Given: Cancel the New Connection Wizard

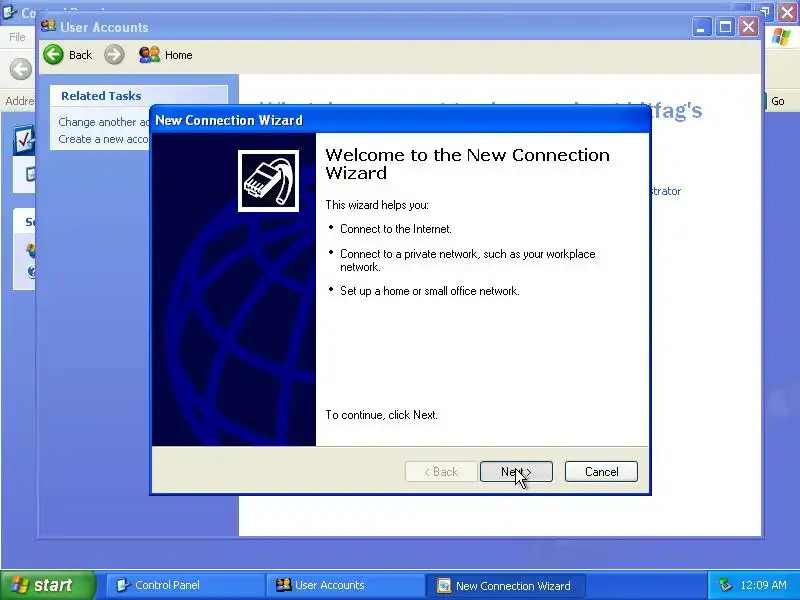Looking at the screenshot, I should coord(601,471).
